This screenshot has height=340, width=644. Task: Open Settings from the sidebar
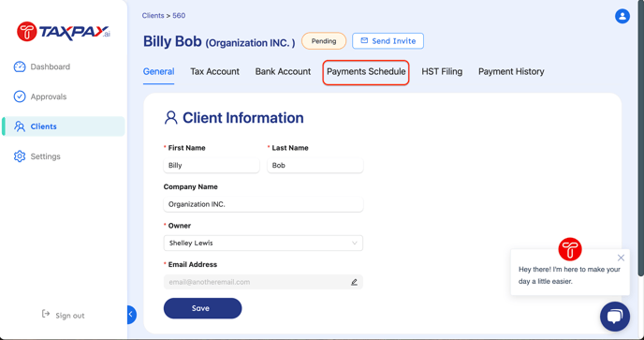(37, 156)
